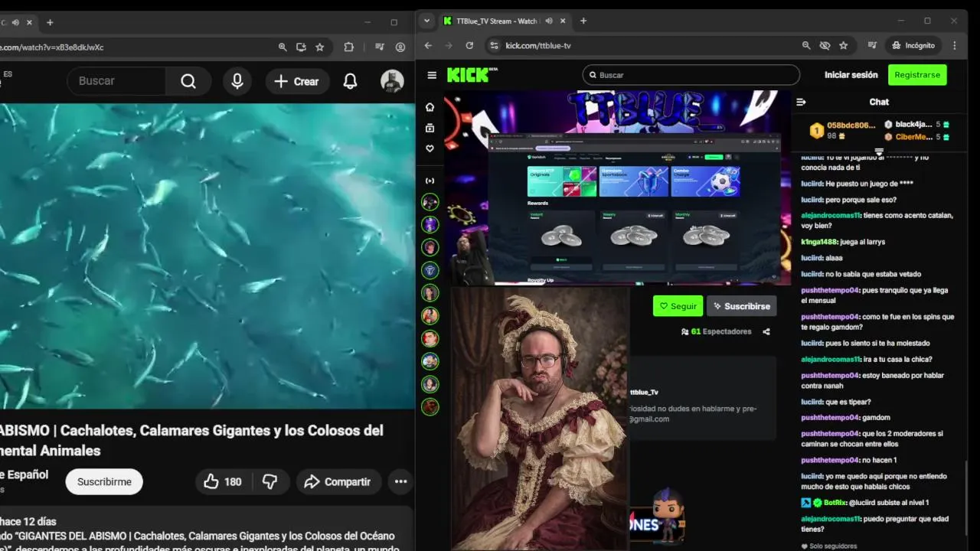Click the third-party cookies eye icon

pos(825,45)
